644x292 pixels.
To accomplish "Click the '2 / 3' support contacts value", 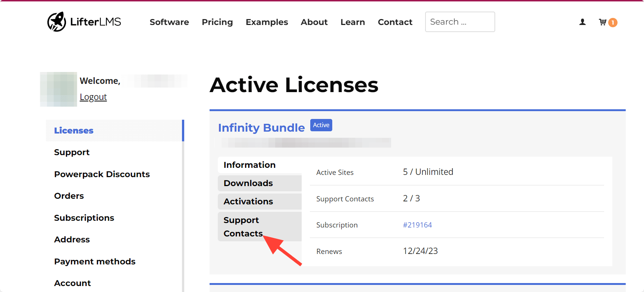I will pyautogui.click(x=411, y=198).
